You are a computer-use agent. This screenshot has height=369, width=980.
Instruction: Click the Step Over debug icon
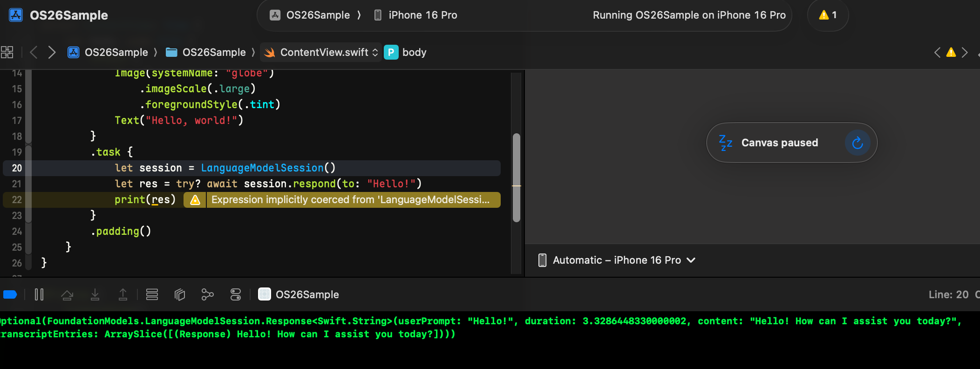point(67,294)
